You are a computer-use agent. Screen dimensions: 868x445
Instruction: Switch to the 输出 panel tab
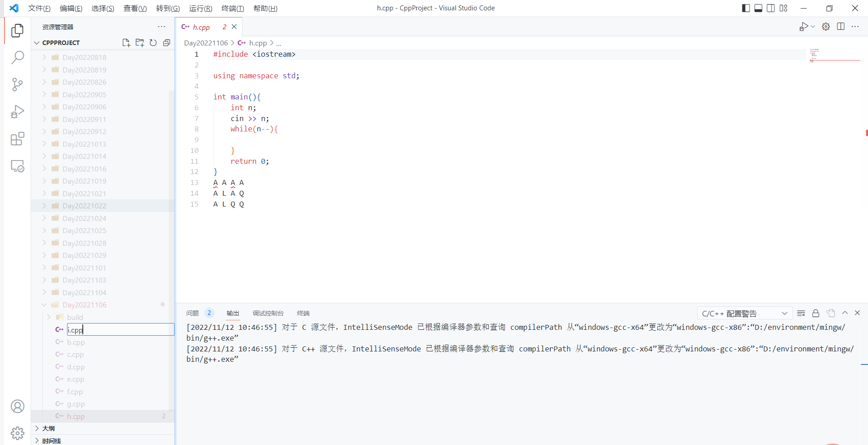coord(233,313)
